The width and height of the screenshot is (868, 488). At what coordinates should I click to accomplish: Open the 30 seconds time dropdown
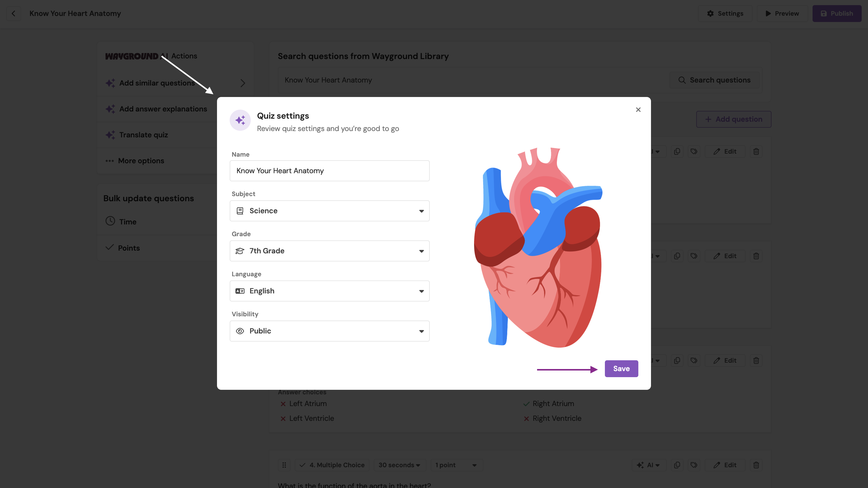coord(399,465)
